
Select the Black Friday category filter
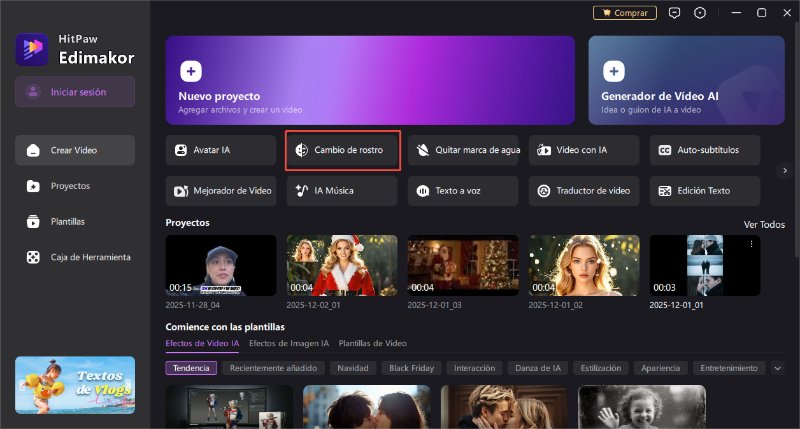(411, 368)
